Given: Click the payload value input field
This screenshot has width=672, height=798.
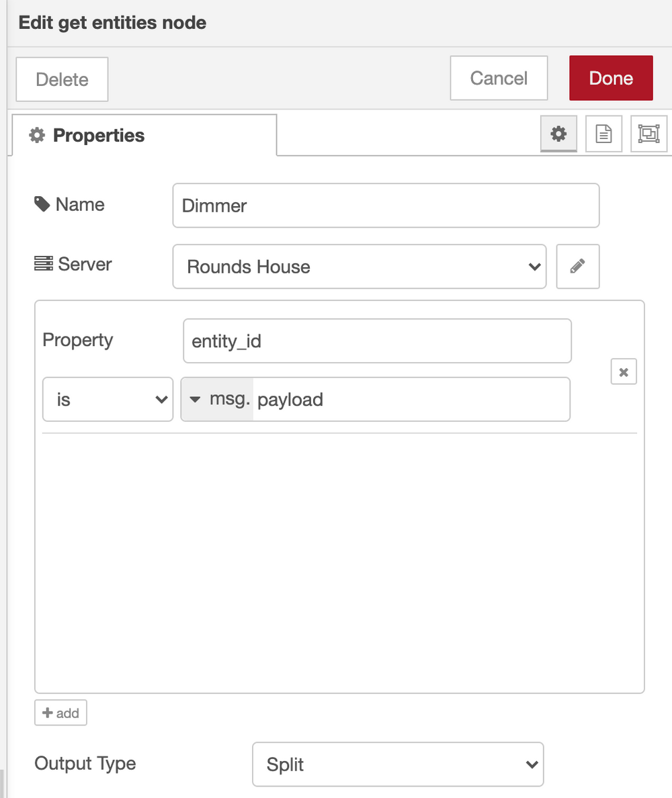Looking at the screenshot, I should [x=410, y=400].
